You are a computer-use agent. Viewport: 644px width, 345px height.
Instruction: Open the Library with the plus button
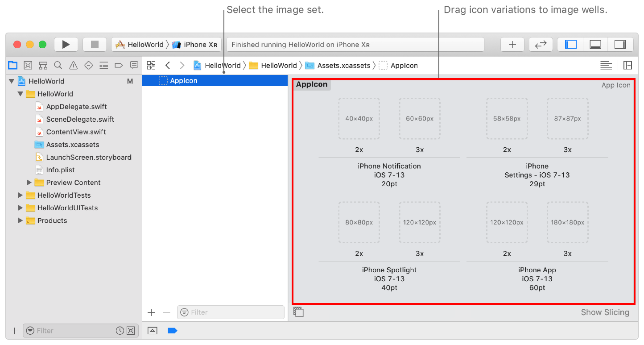click(512, 45)
